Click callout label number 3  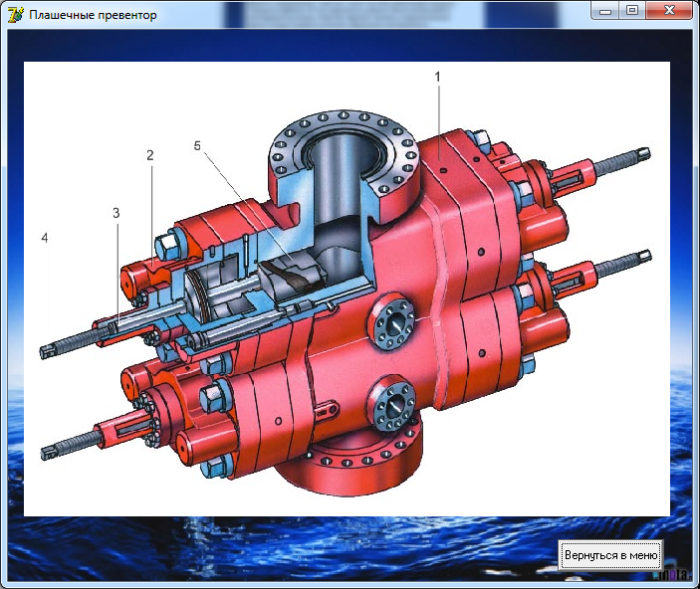pyautogui.click(x=117, y=213)
